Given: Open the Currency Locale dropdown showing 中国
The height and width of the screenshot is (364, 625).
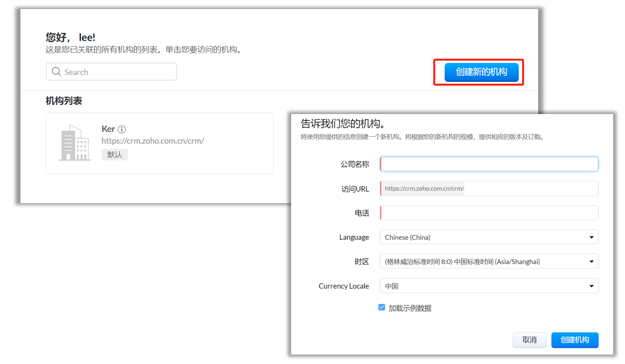Looking at the screenshot, I should point(489,286).
